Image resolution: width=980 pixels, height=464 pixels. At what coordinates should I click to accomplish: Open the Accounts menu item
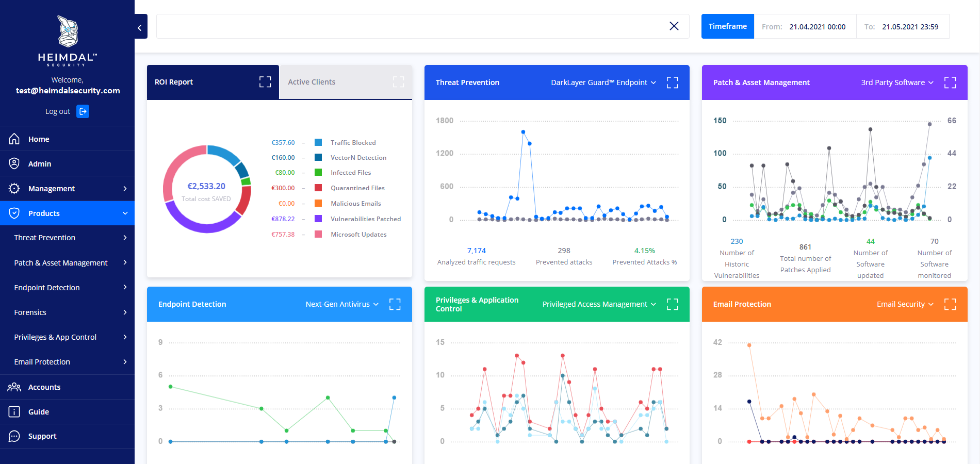pyautogui.click(x=67, y=387)
